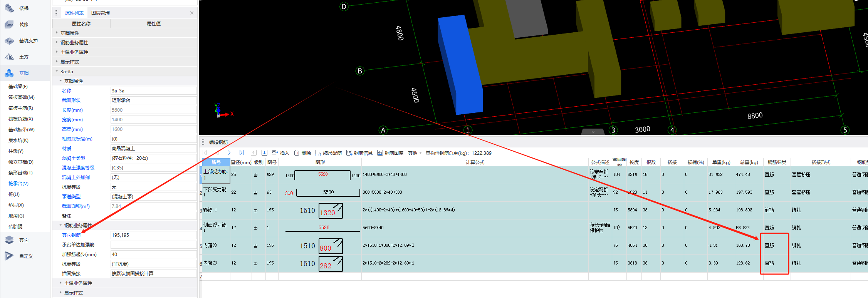
Task: Open the 土方 (earthwork) category icon
Action: pyautogui.click(x=10, y=57)
